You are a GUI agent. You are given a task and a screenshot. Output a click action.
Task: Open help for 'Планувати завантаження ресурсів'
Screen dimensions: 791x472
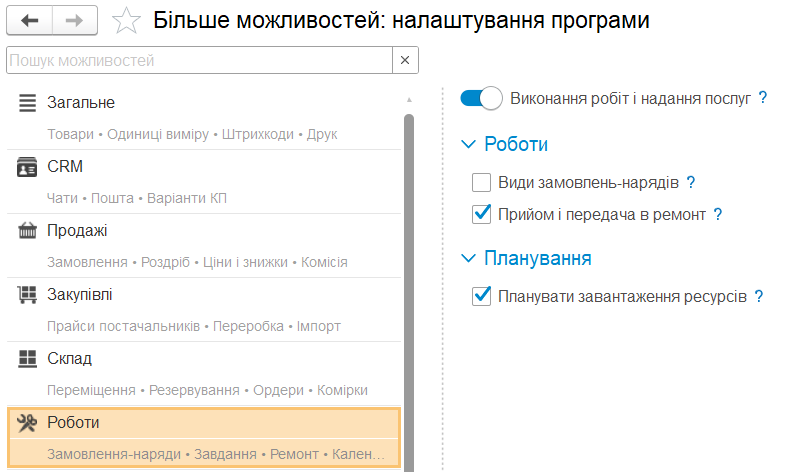point(759,296)
